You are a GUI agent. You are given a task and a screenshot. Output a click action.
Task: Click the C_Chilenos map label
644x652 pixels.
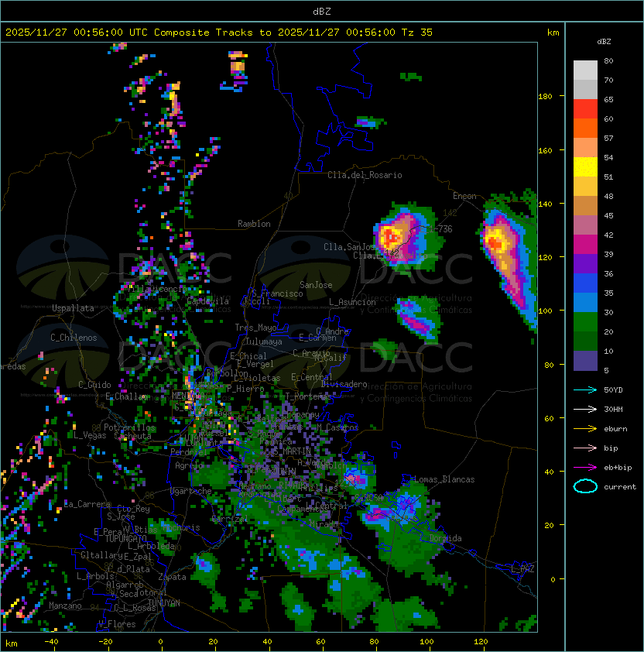coord(74,338)
